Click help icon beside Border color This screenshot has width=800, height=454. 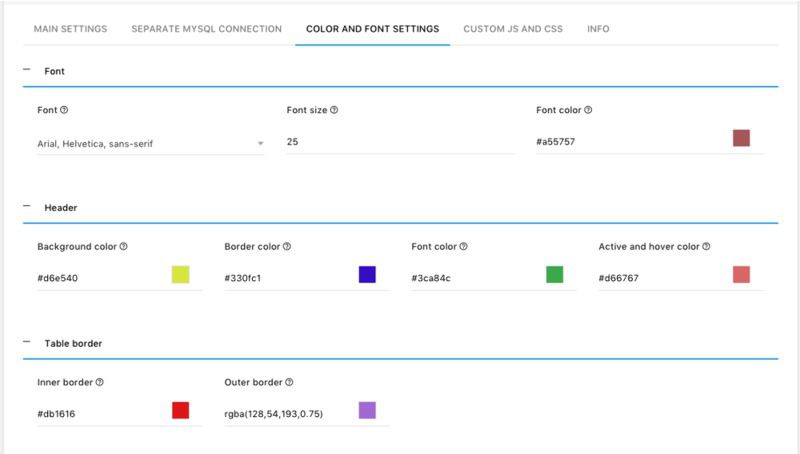click(x=288, y=246)
